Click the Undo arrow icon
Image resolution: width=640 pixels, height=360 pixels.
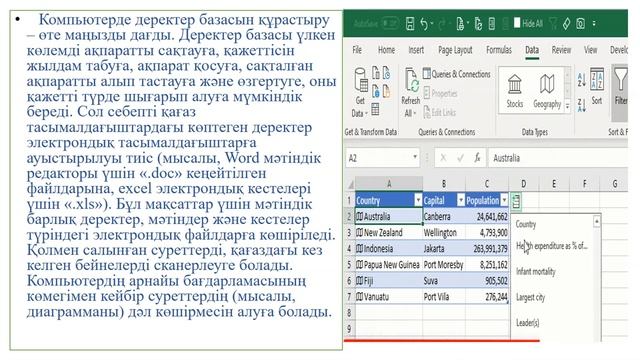pos(424,24)
